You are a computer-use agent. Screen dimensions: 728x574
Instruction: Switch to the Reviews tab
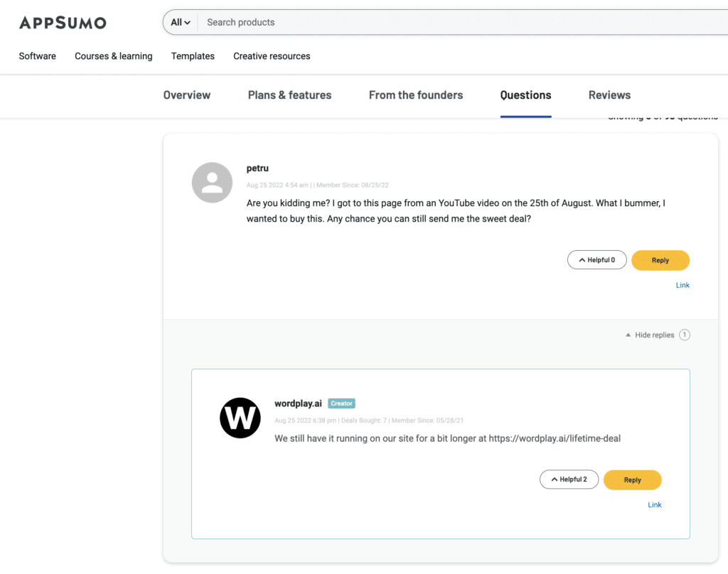609,95
